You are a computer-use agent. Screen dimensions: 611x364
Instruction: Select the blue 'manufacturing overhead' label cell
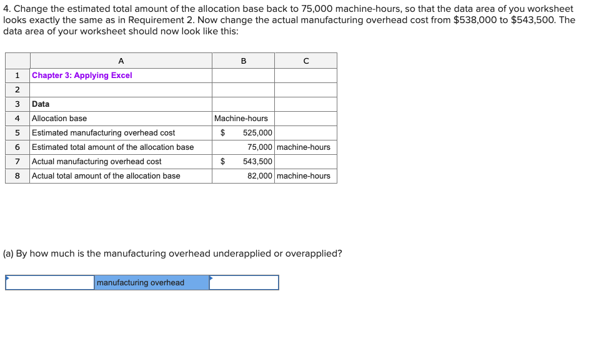152,283
